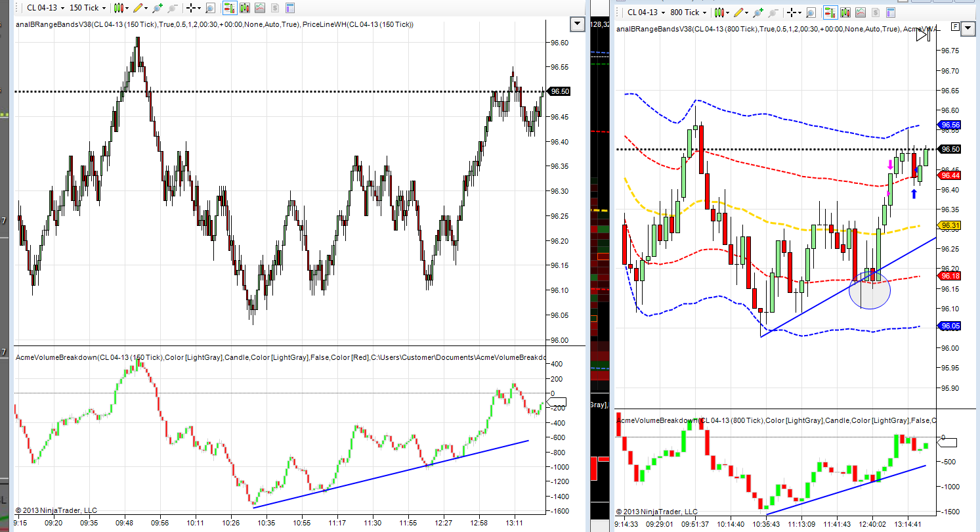Image resolution: width=980 pixels, height=532 pixels.
Task: Select the blue circle drawing on 800 Tick chart
Action: pos(870,290)
